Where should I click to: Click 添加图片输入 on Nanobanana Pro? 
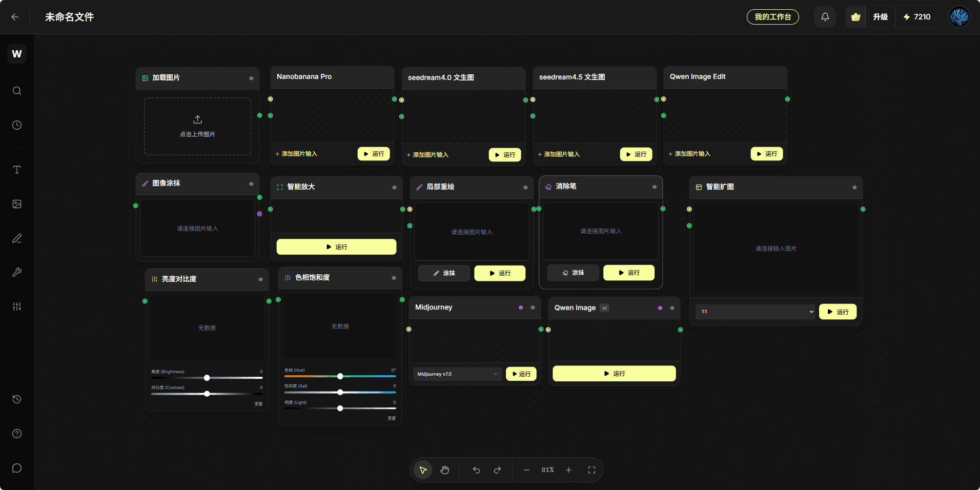pyautogui.click(x=297, y=154)
